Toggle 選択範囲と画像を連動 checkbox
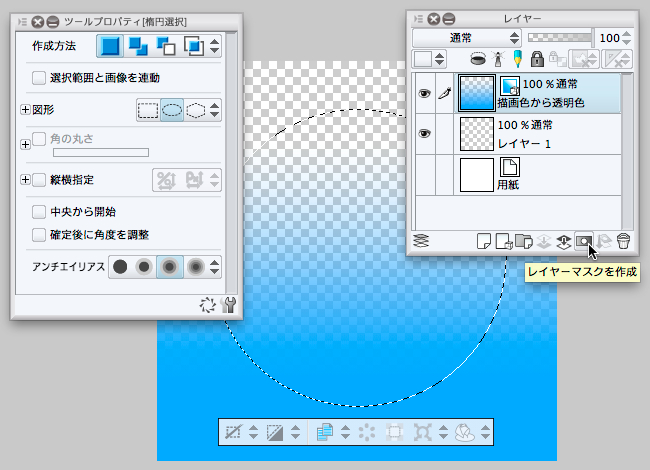This screenshot has width=650, height=470. 39,78
